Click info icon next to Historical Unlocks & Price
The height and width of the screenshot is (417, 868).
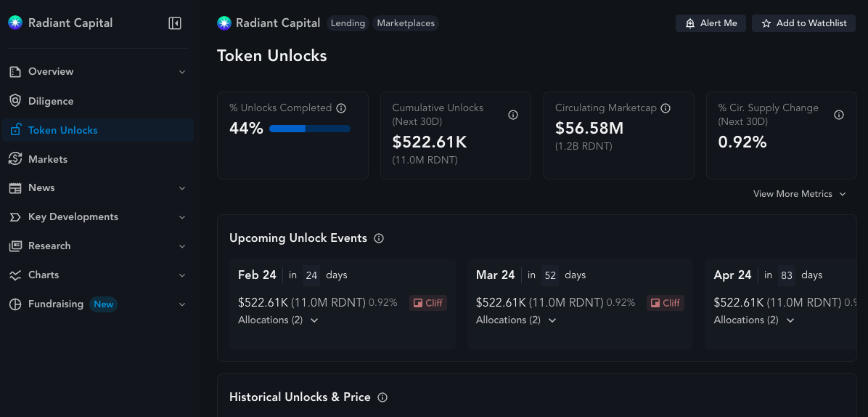pyautogui.click(x=382, y=397)
